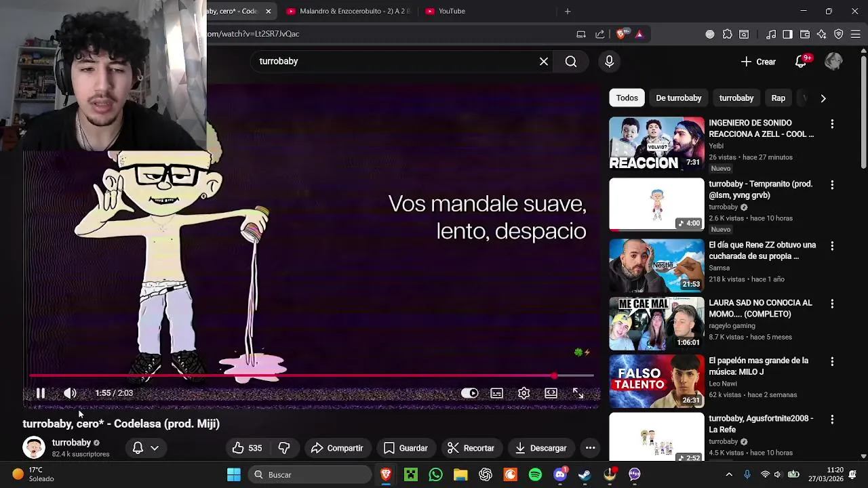Exit fullscreen with the player corner icon

coord(578,393)
